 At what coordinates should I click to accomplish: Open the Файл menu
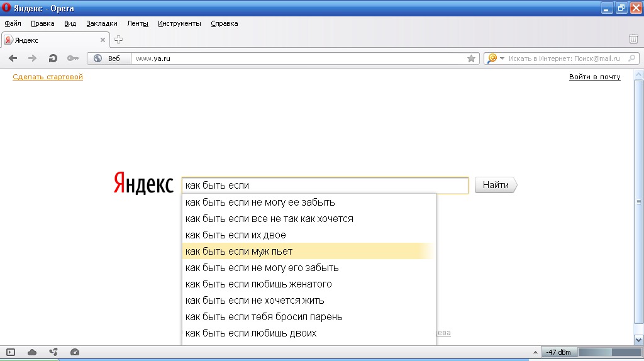click(x=13, y=23)
